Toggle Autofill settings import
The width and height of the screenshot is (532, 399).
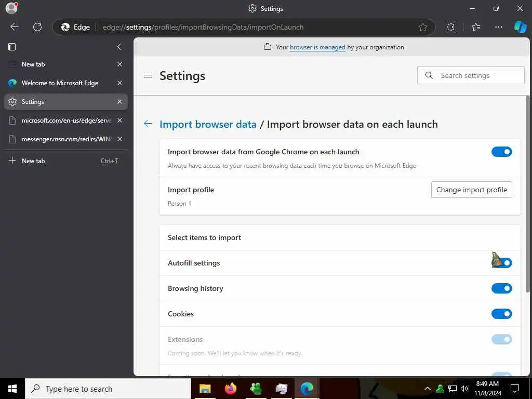coord(501,262)
